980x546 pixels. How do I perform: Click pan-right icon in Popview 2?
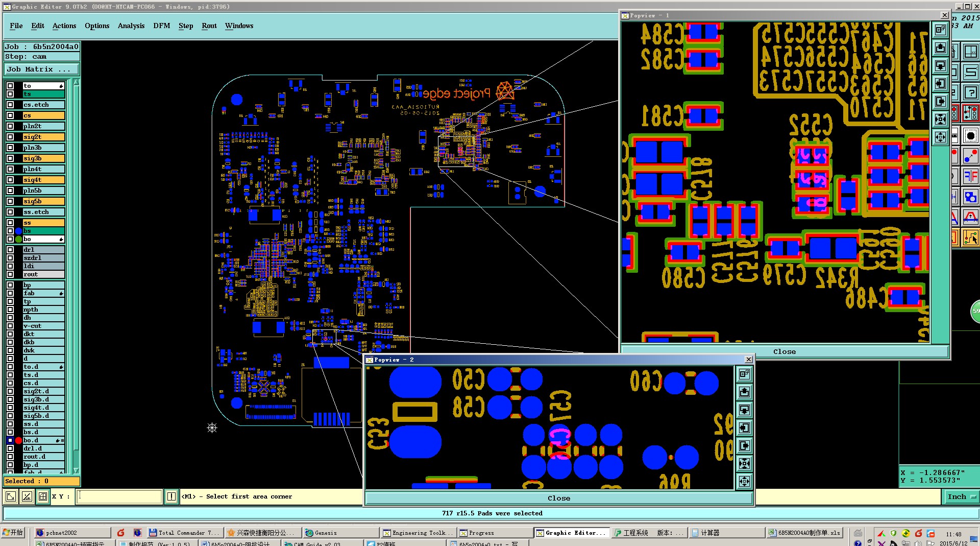point(744,446)
